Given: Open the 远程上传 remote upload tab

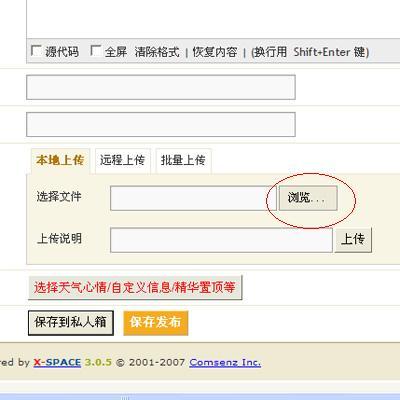Looking at the screenshot, I should 123,161.
